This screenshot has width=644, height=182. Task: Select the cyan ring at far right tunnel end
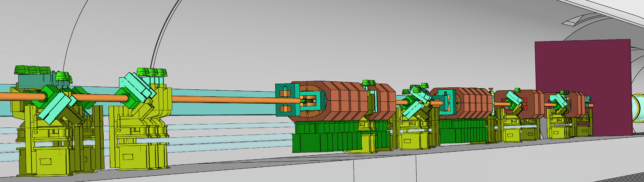(638, 108)
